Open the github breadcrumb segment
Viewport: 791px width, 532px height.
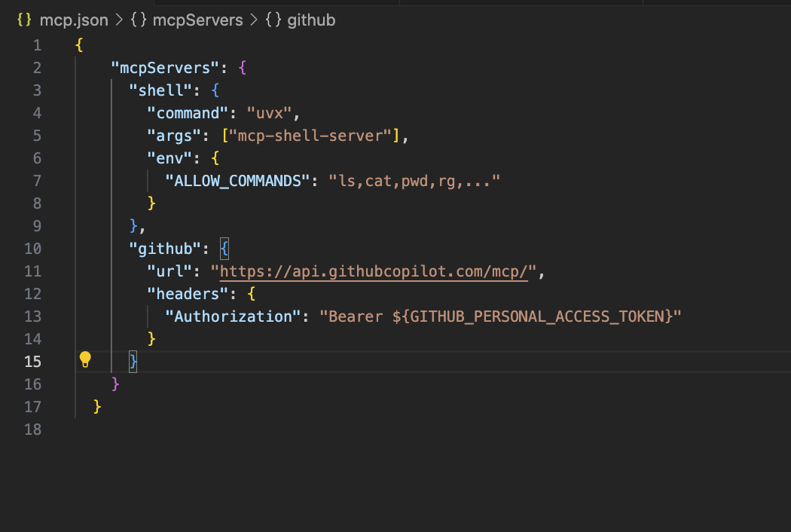click(311, 20)
